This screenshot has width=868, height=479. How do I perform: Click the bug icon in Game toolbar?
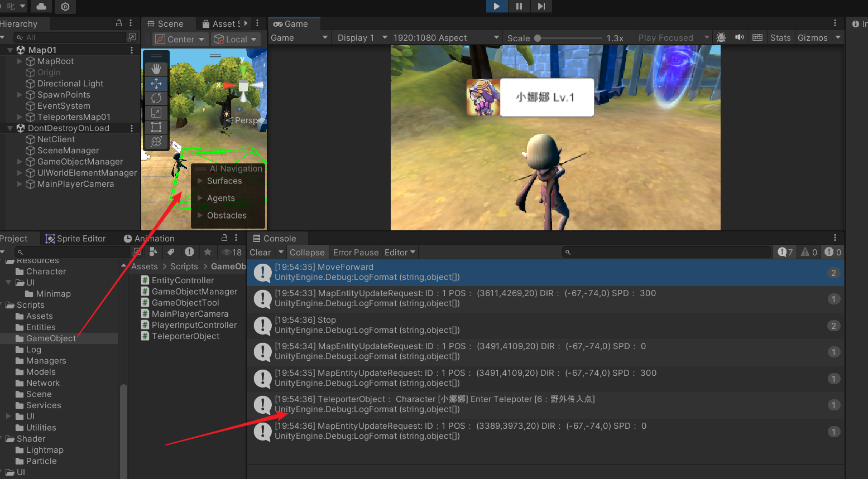pyautogui.click(x=721, y=37)
